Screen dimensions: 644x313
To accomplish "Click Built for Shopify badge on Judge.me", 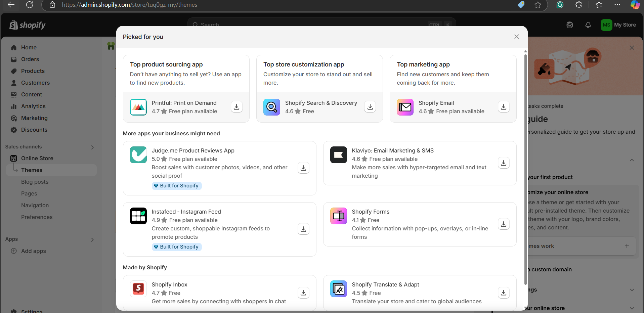I will point(177,186).
